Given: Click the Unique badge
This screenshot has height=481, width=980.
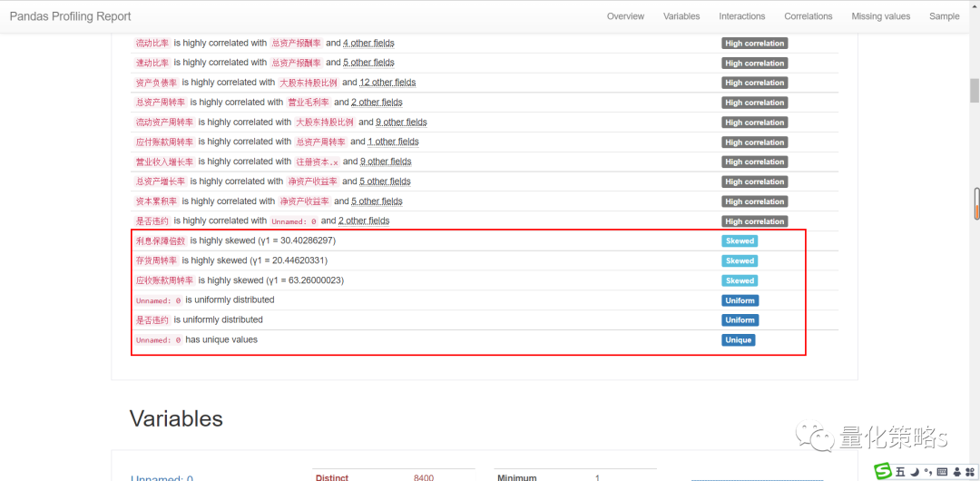Looking at the screenshot, I should 738,340.
